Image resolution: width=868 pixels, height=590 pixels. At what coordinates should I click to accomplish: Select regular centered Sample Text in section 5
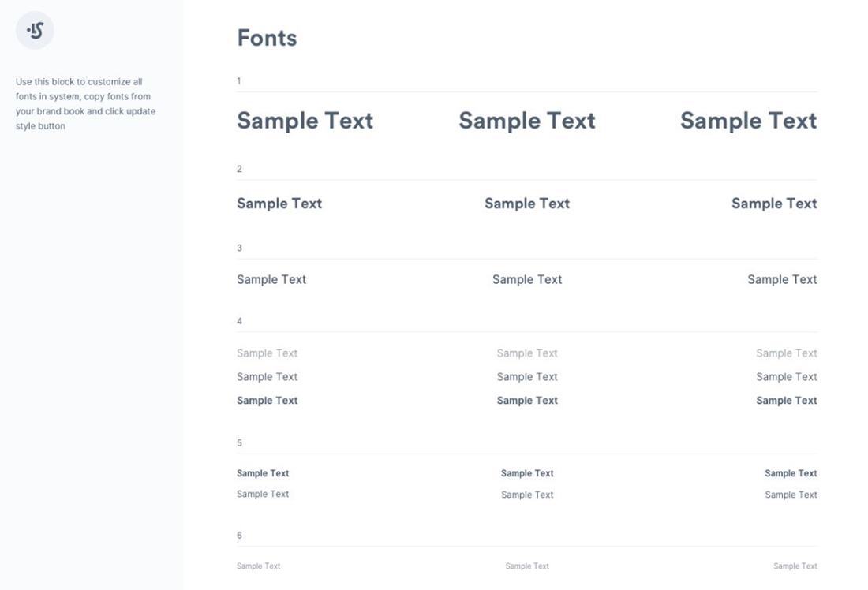[x=527, y=495]
